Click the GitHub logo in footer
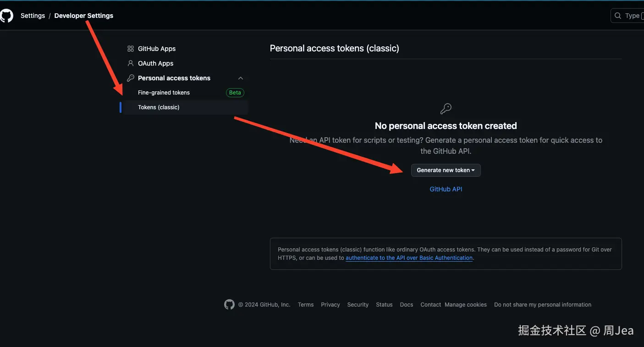 tap(229, 304)
